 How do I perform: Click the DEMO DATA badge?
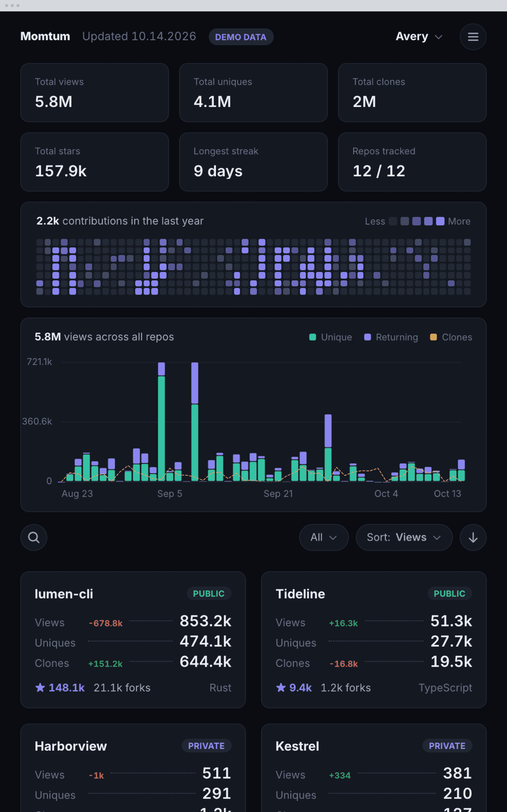tap(241, 37)
